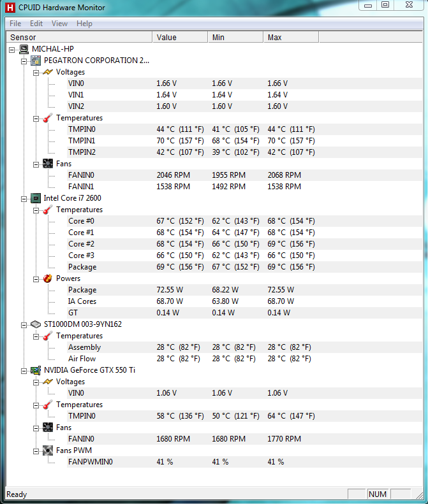Image resolution: width=428 pixels, height=504 pixels.
Task: Click the thermometer icon under Intel Core i7 2600
Action: pos(48,210)
